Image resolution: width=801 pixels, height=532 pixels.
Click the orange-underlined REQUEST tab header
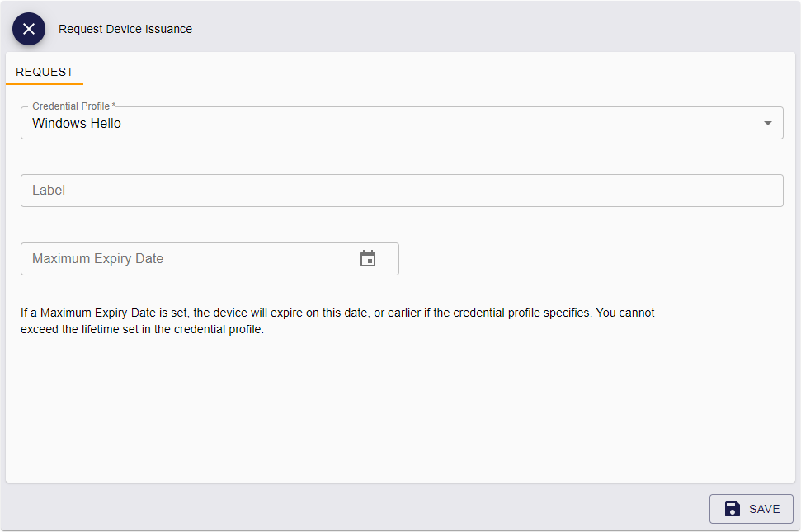click(x=45, y=72)
